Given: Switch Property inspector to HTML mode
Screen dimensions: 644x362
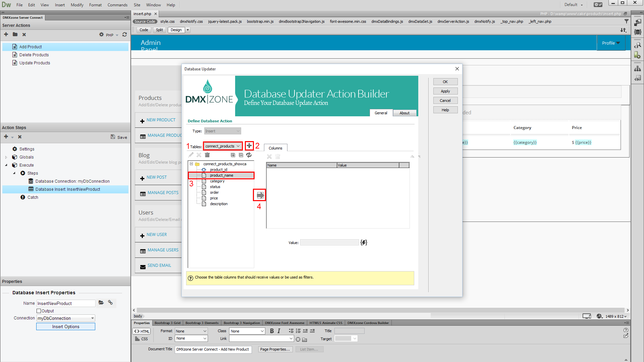Looking at the screenshot, I should pyautogui.click(x=142, y=331).
